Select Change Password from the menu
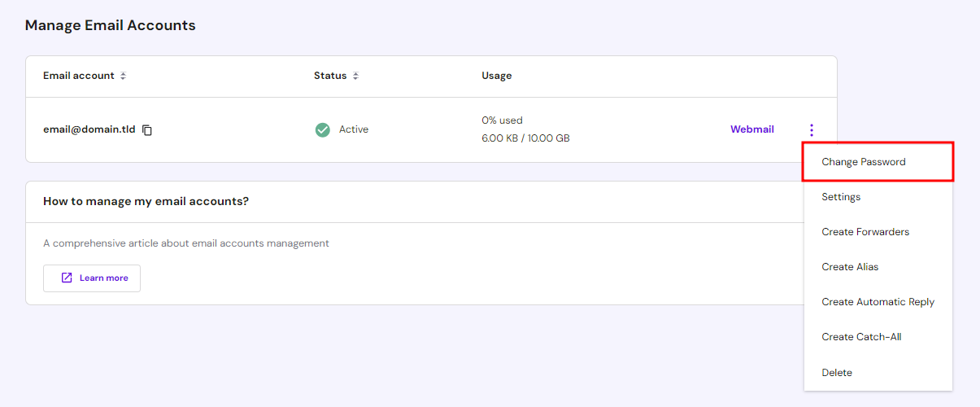This screenshot has width=980, height=407. pos(863,162)
